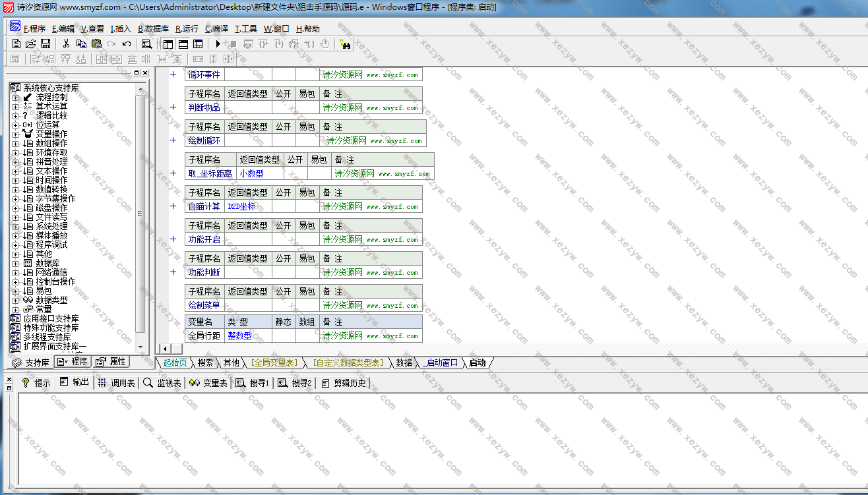
Task: Select the 系统核心支持库 tree root item
Action: 51,88
